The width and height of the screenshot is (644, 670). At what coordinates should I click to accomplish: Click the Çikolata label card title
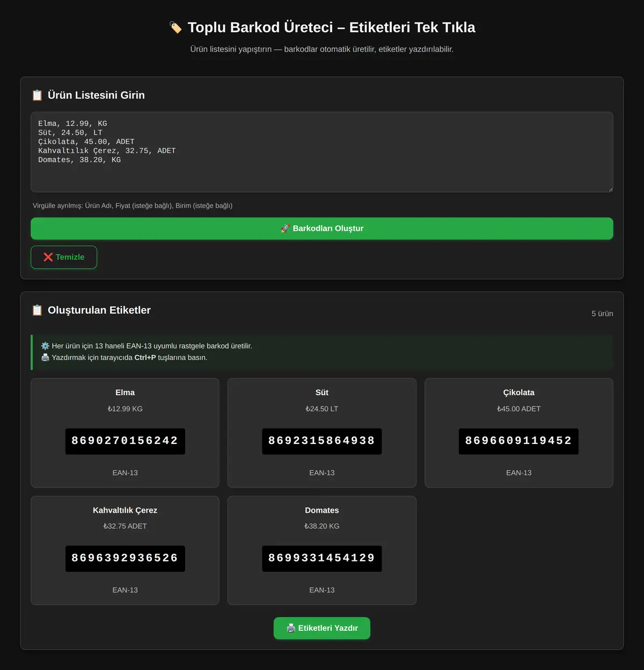519,392
